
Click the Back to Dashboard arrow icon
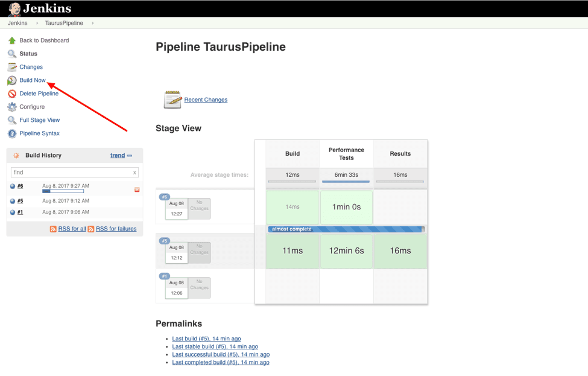point(12,40)
